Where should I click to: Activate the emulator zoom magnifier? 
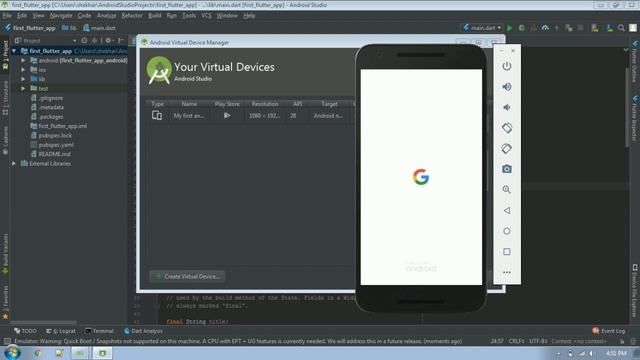coord(507,190)
